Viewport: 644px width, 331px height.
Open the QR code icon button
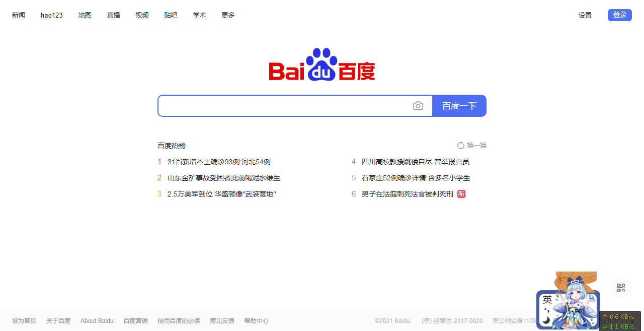(621, 288)
